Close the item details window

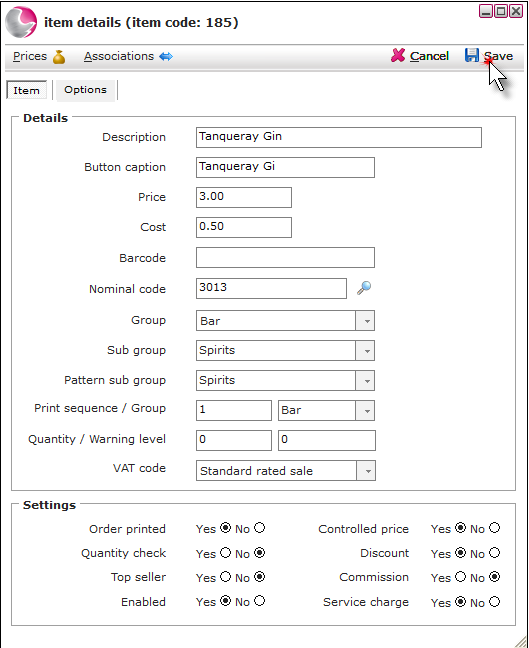point(516,11)
